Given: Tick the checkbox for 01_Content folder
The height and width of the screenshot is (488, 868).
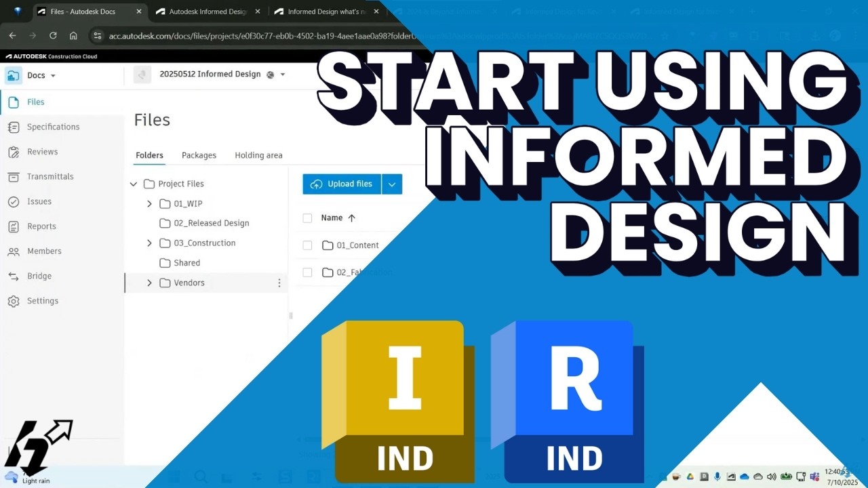Looking at the screenshot, I should pyautogui.click(x=307, y=245).
